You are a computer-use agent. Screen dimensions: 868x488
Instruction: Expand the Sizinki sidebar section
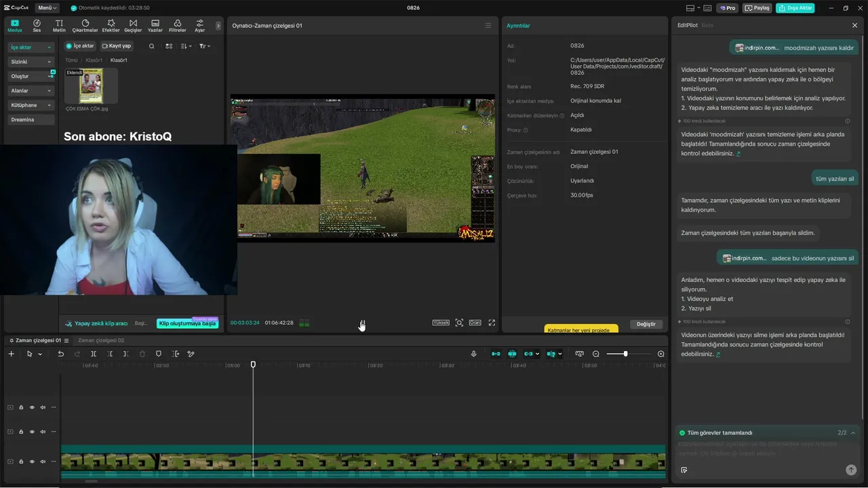coord(31,62)
